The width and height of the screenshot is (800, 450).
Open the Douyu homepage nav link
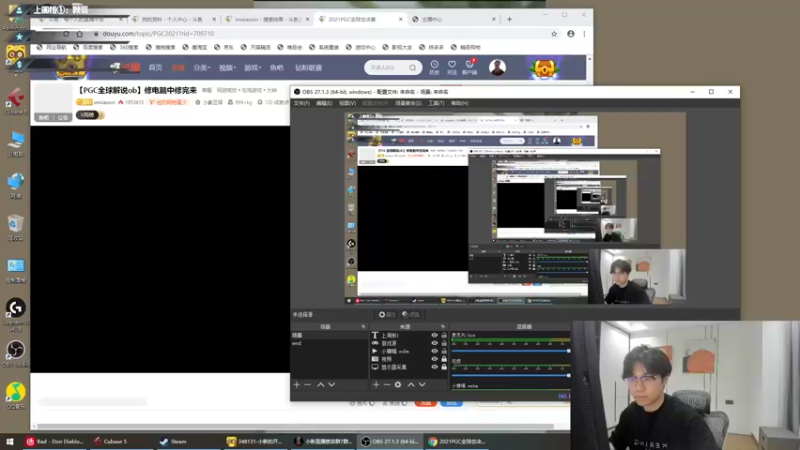[x=155, y=67]
